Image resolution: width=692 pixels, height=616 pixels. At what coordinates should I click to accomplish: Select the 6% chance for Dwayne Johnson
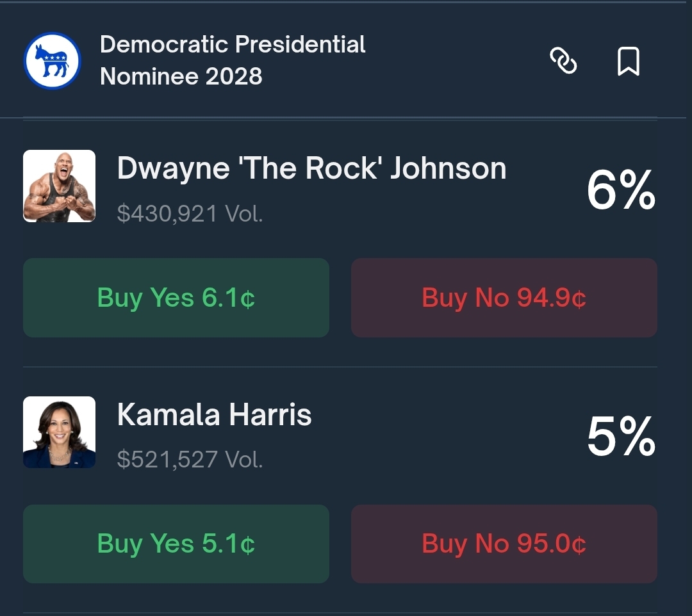621,190
